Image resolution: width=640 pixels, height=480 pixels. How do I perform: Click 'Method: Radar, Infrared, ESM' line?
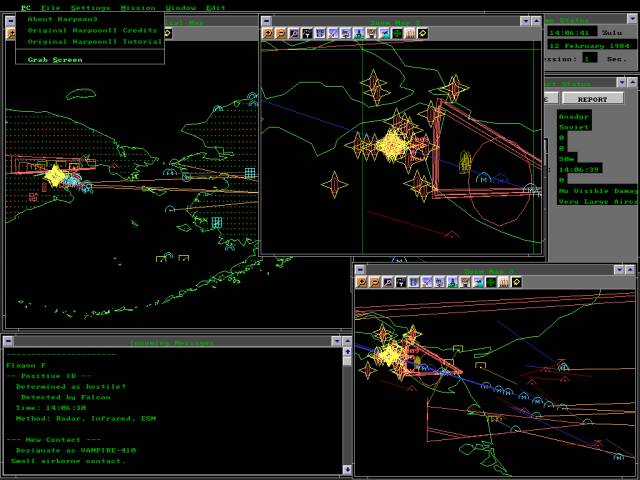[x=86, y=418]
